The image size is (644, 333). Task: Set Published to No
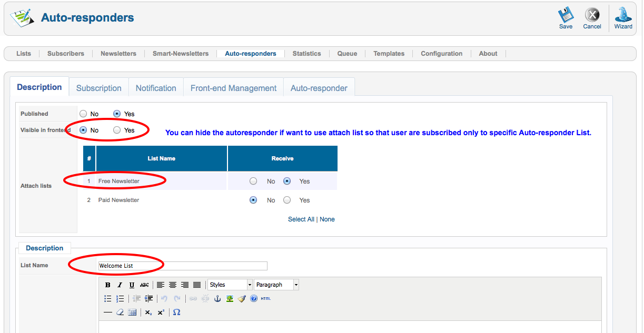tap(83, 114)
